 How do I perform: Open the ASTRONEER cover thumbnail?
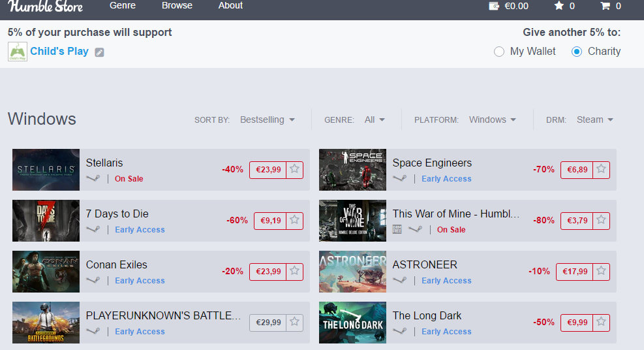click(x=353, y=272)
